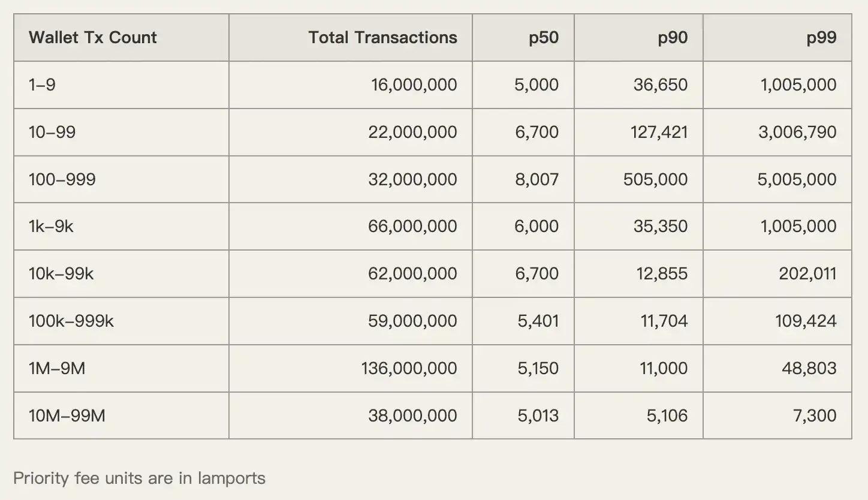Click the 10–99 wallet row label

(x=52, y=132)
